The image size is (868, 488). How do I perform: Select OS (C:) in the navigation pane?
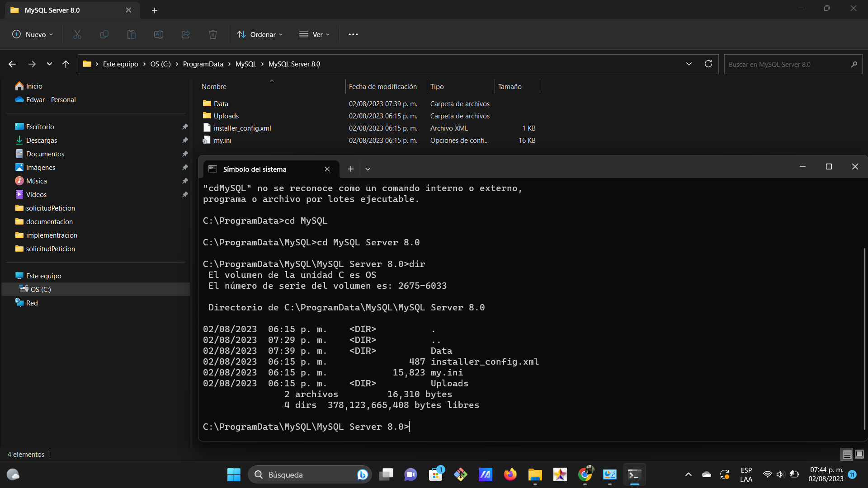[96, 289]
